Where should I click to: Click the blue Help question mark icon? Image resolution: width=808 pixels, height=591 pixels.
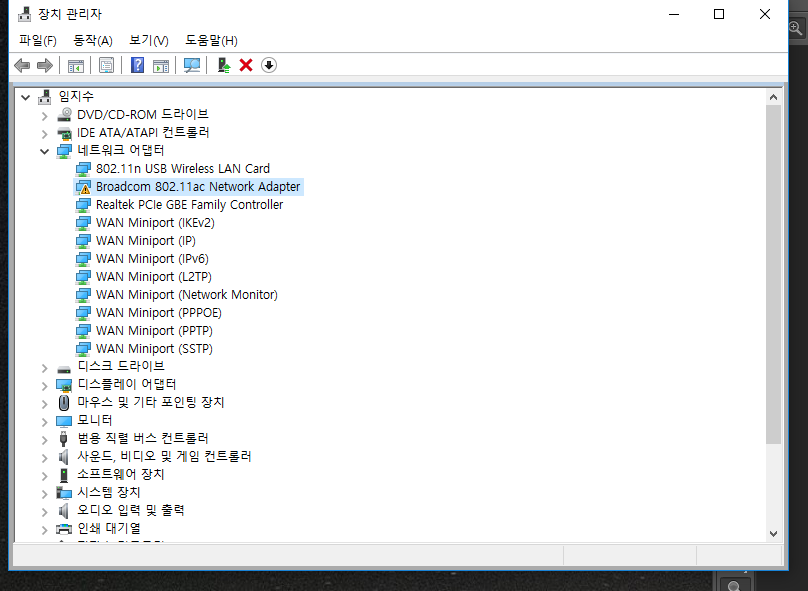(x=138, y=65)
